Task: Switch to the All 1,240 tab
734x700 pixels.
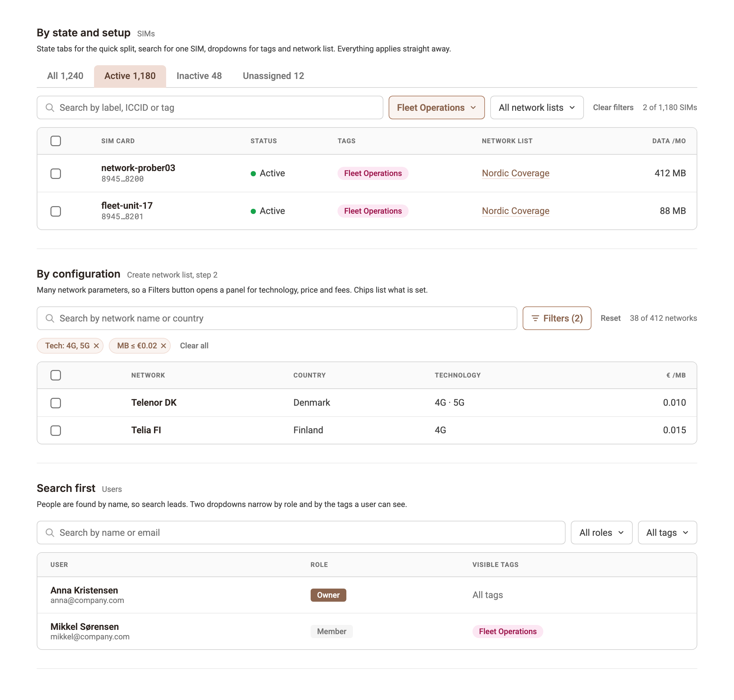Action: tap(65, 76)
